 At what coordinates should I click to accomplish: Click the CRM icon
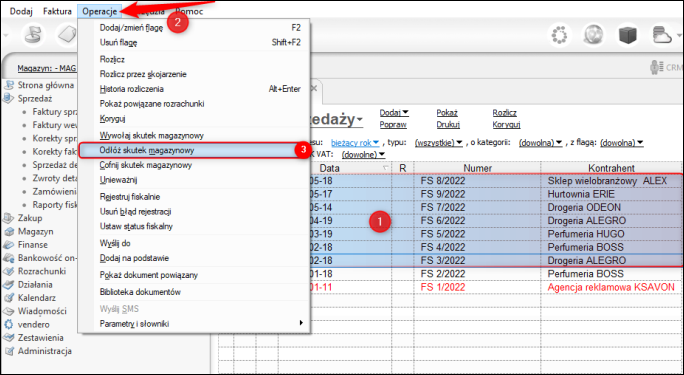(x=656, y=68)
